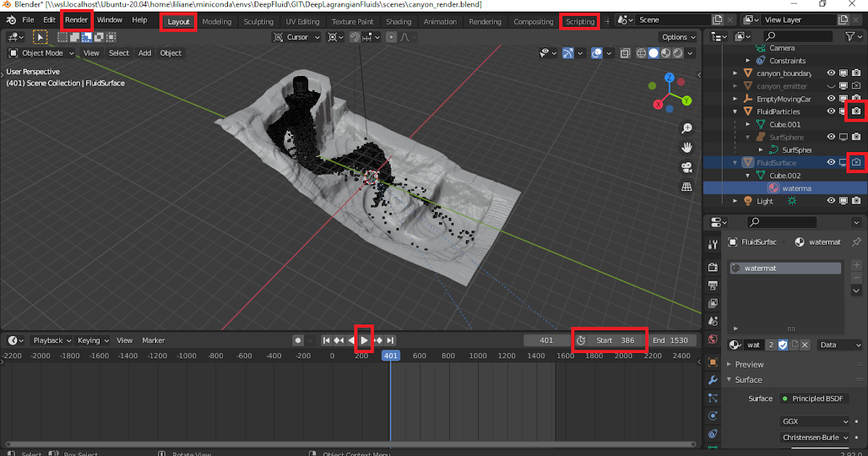
Task: Click the Options button in viewport header
Action: [676, 36]
